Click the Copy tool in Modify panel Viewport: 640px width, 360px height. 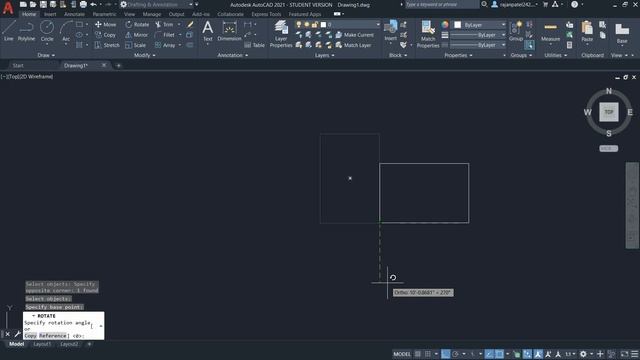click(x=105, y=35)
